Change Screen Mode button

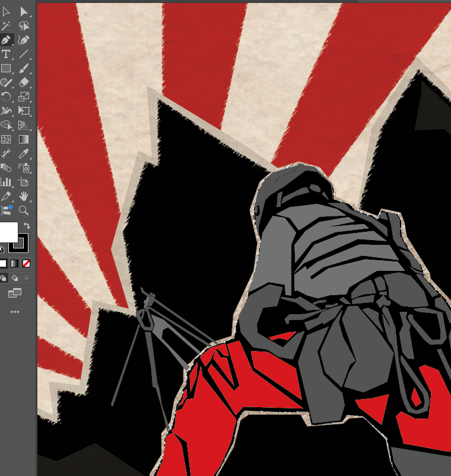(x=15, y=293)
